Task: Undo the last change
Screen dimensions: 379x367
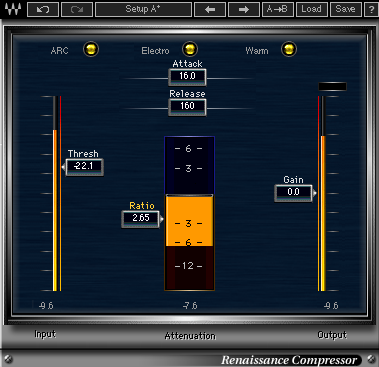Action: click(43, 9)
